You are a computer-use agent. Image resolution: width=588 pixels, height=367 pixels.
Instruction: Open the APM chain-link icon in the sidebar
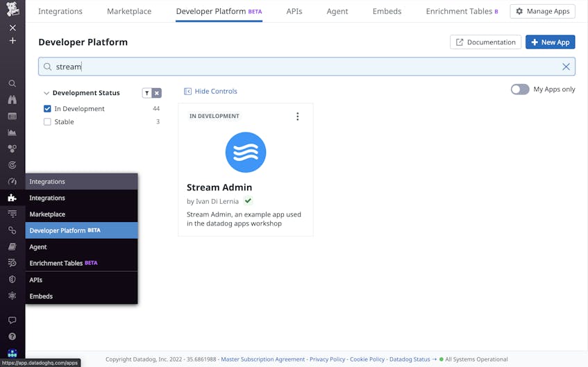click(12, 230)
